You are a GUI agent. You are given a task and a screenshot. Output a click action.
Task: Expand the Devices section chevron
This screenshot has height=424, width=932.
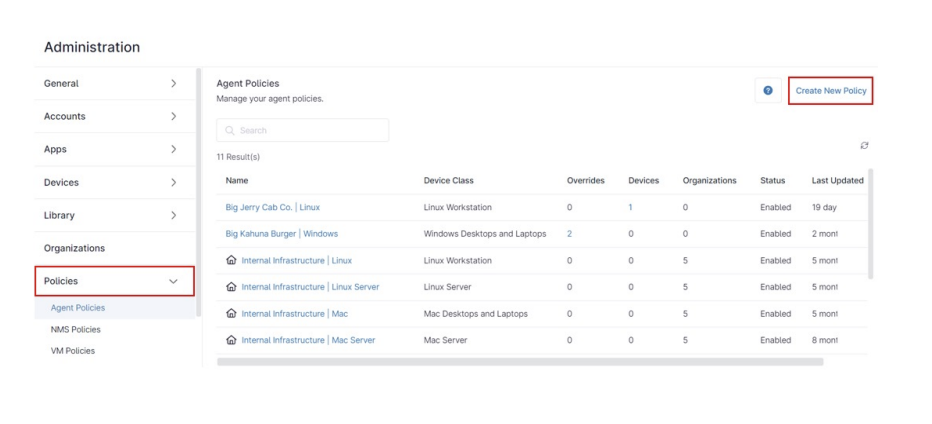click(x=173, y=183)
